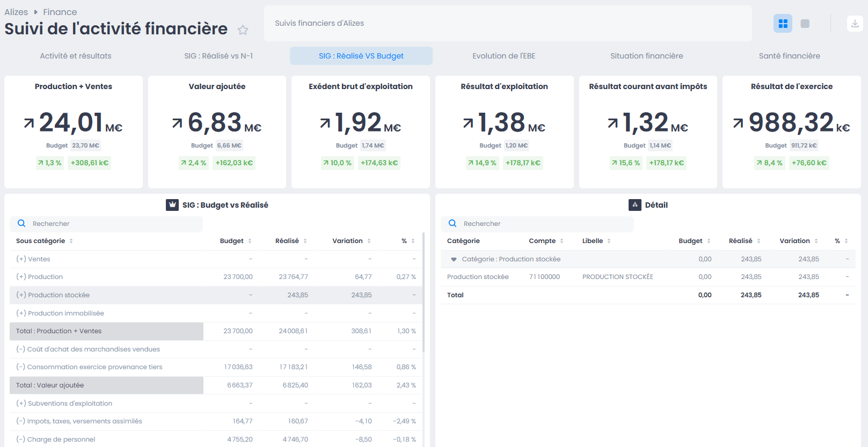Open the Santé financière tab
The image size is (868, 447).
point(789,56)
